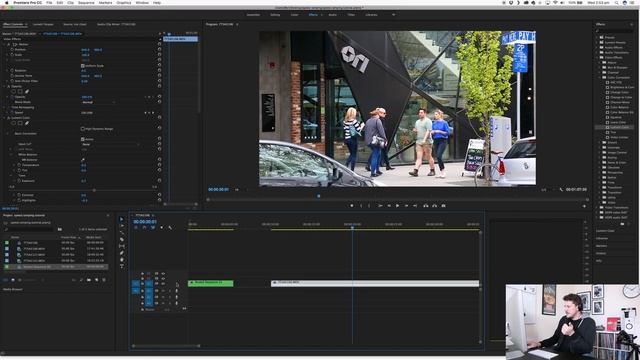Open the File menu
The image size is (640, 360).
[x=49, y=2]
